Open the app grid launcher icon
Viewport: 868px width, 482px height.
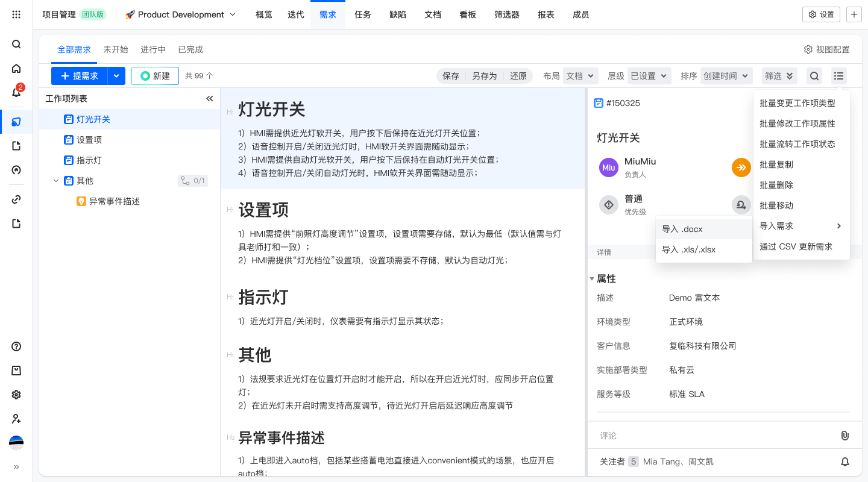pyautogui.click(x=16, y=14)
